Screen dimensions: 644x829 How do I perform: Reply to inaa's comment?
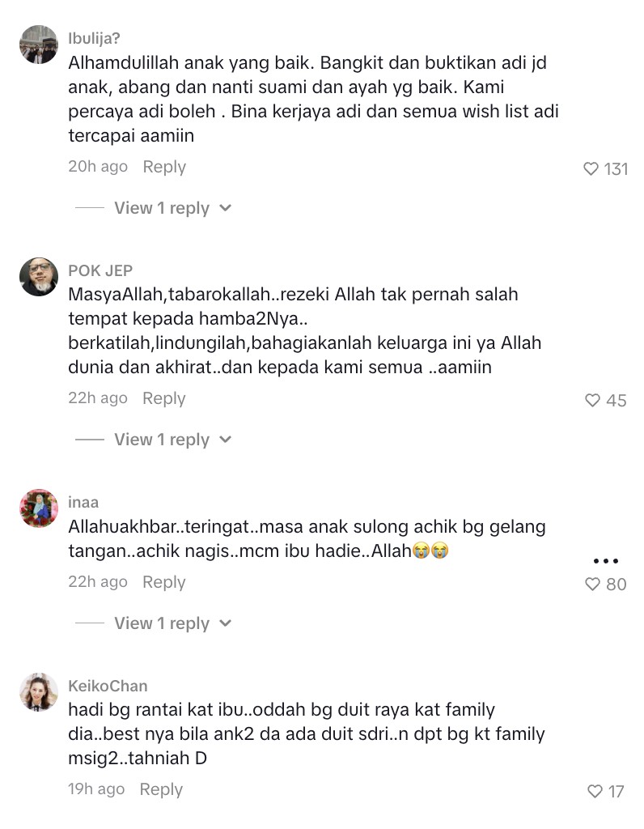164,581
